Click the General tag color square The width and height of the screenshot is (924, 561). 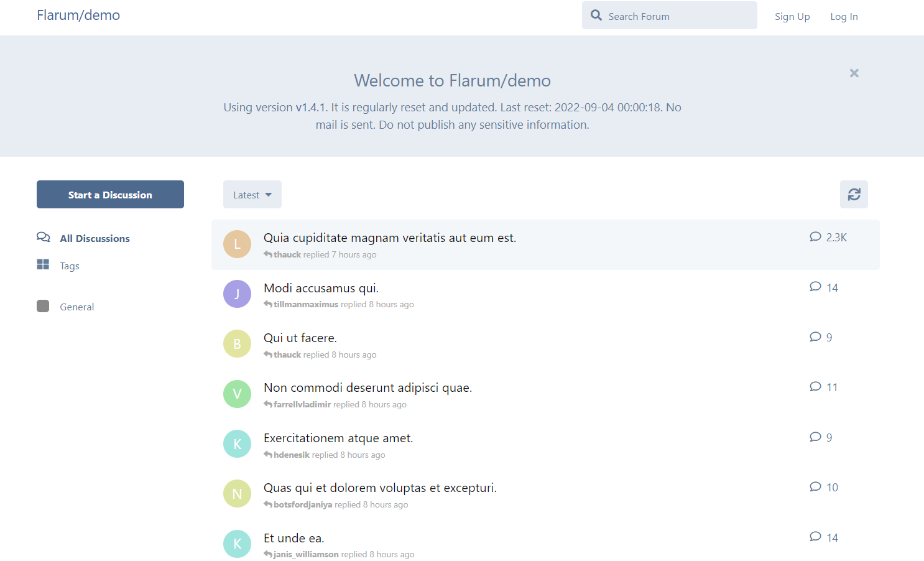pos(43,305)
